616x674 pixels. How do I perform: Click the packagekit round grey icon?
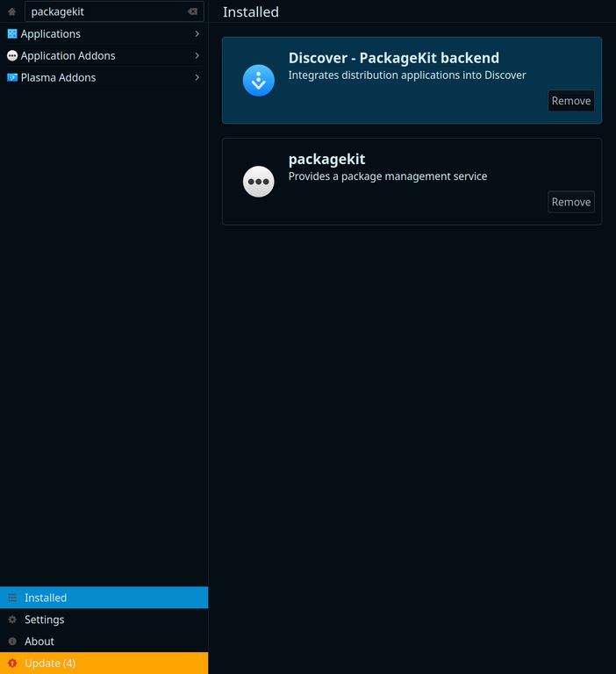click(259, 182)
